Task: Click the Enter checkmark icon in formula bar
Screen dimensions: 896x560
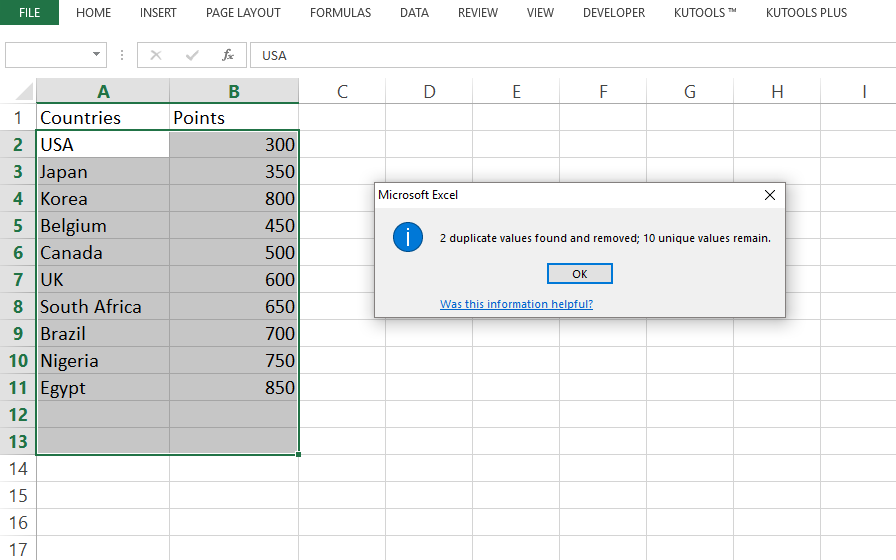Action: pos(192,55)
